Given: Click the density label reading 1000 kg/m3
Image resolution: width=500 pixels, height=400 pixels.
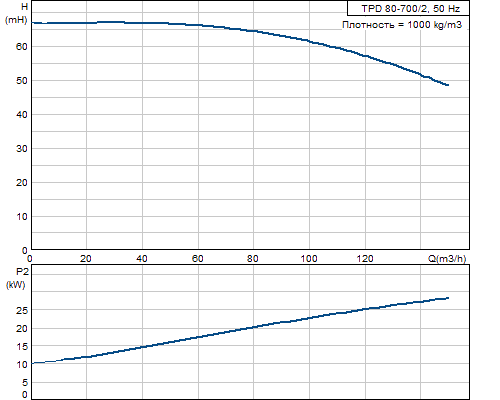Looking at the screenshot, I should pos(402,25).
